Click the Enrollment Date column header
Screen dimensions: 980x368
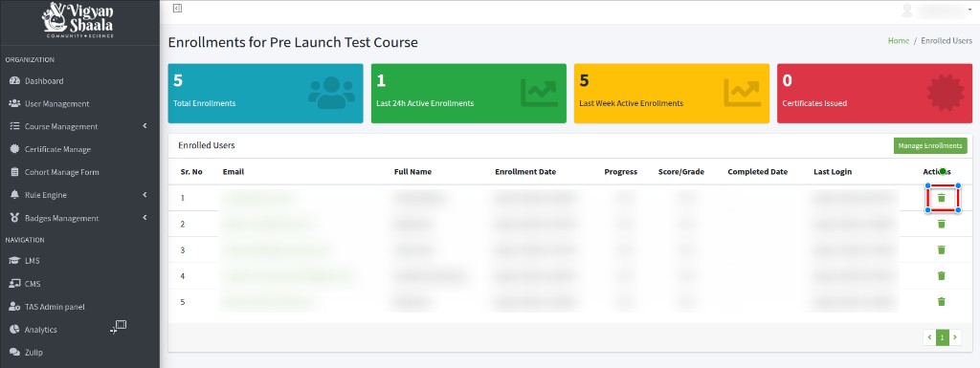pos(525,172)
